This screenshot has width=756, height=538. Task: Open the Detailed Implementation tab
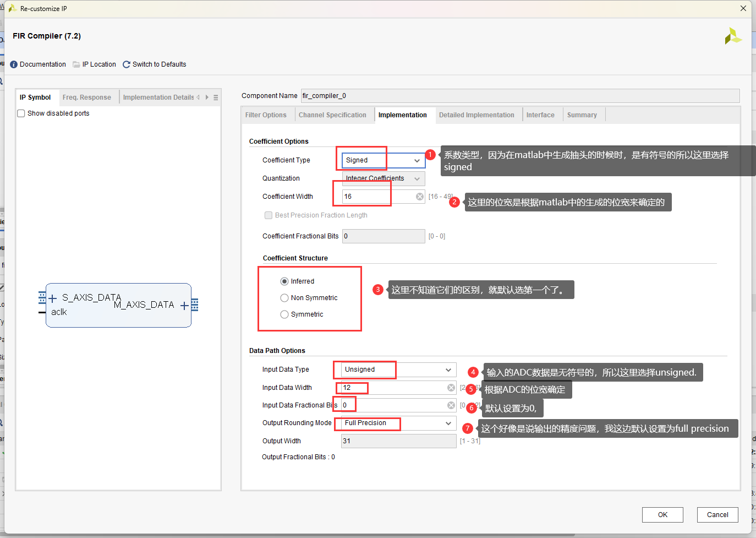(476, 115)
